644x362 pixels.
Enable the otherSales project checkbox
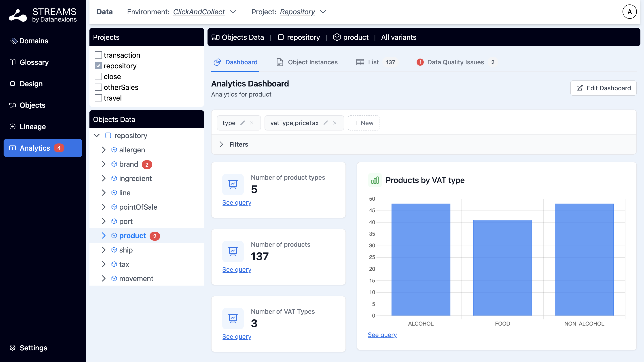point(98,87)
